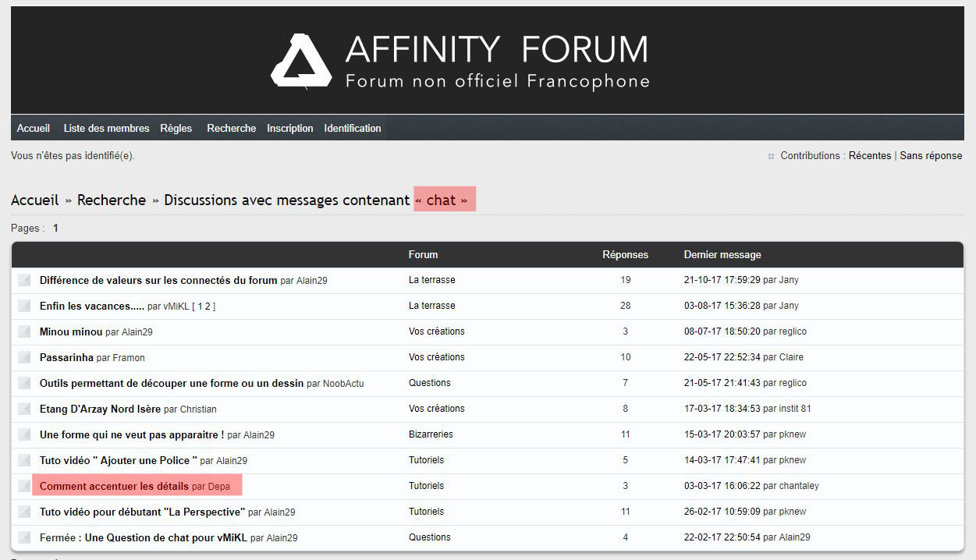Open last message 17-03-17 18:34:53

(x=722, y=409)
